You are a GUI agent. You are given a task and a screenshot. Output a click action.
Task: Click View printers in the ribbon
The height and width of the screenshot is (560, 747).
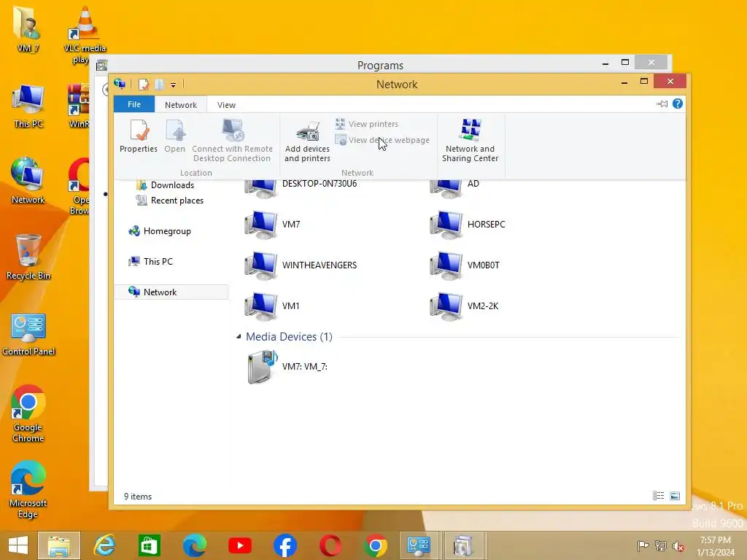click(367, 124)
